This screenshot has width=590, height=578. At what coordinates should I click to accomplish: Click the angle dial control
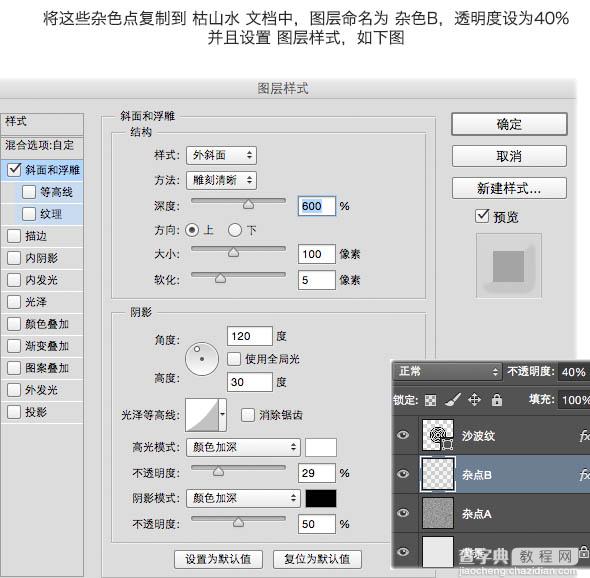pyautogui.click(x=202, y=359)
